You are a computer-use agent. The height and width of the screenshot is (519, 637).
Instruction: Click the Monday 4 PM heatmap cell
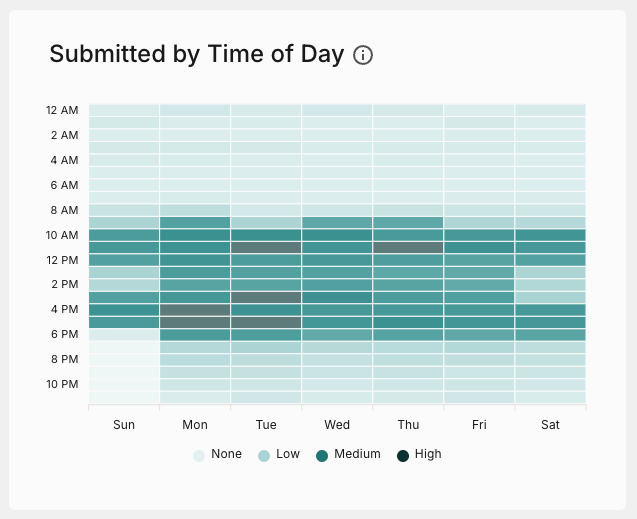click(195, 310)
